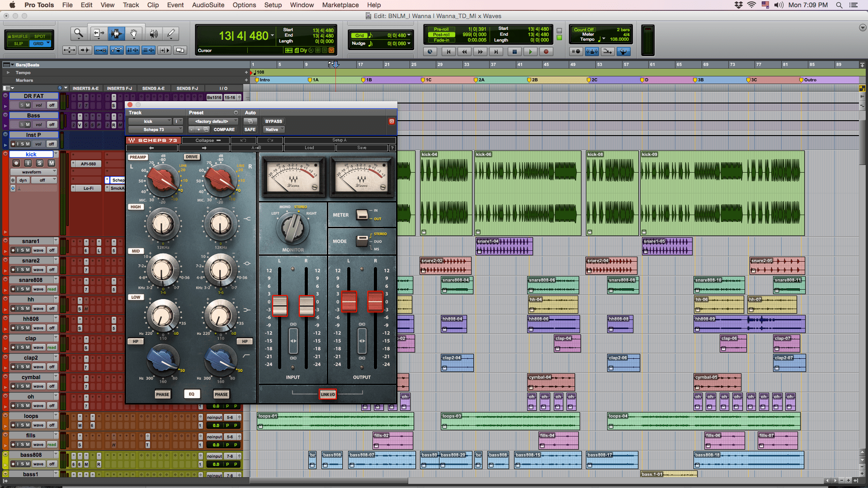This screenshot has width=868, height=488.
Task: Click the Scheps 73 undo arrow
Action: tap(243, 141)
